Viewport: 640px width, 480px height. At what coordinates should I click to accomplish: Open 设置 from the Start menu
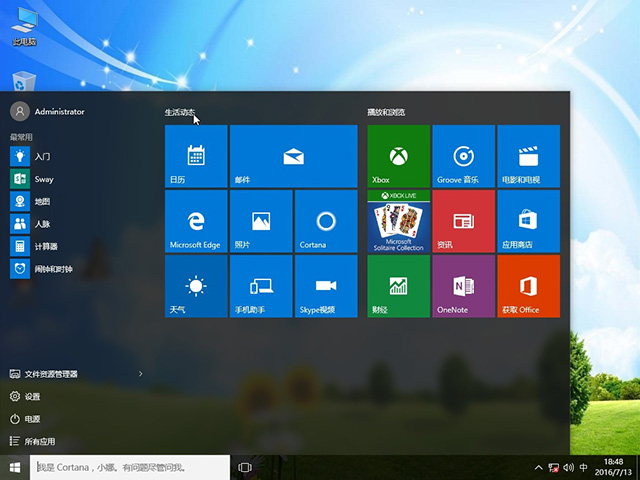click(33, 396)
